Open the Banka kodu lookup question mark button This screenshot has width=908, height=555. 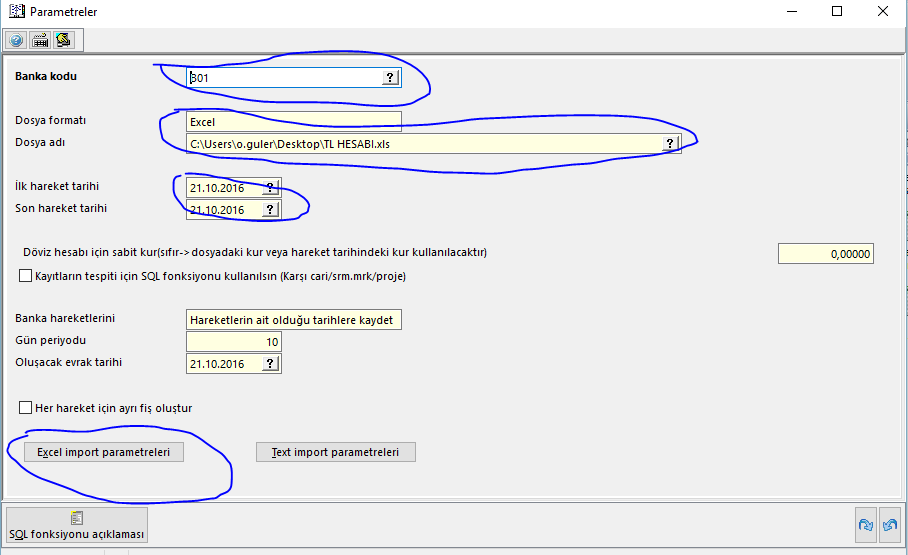click(390, 78)
